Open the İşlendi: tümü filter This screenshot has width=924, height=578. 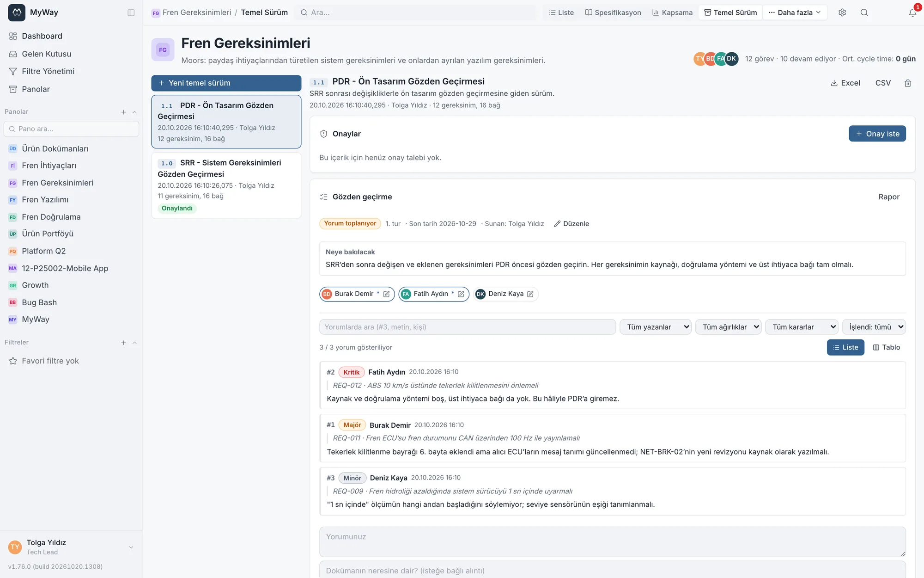pyautogui.click(x=874, y=327)
